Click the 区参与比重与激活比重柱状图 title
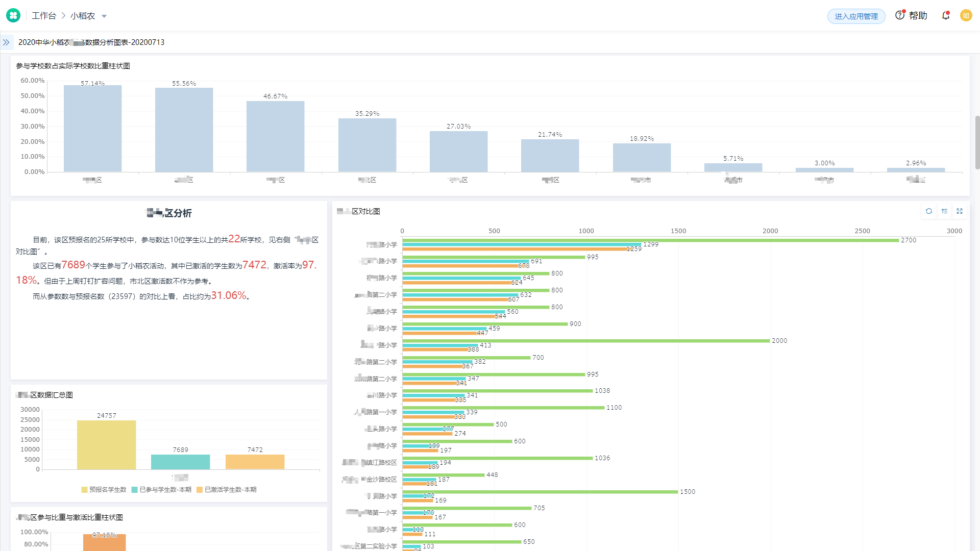The image size is (980, 551). [x=69, y=517]
